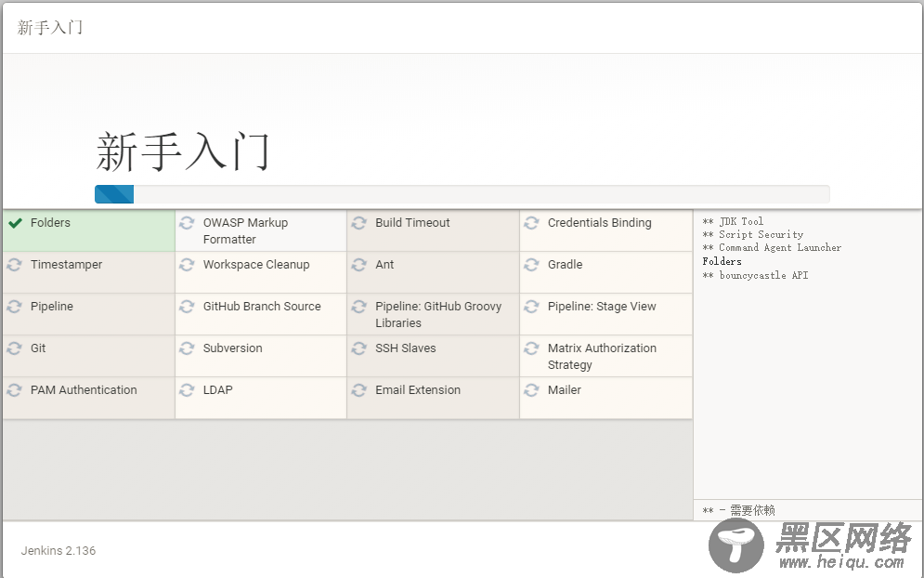The width and height of the screenshot is (924, 578).
Task: Click the OWASP Markup Formatter plugin name
Action: [x=246, y=231]
